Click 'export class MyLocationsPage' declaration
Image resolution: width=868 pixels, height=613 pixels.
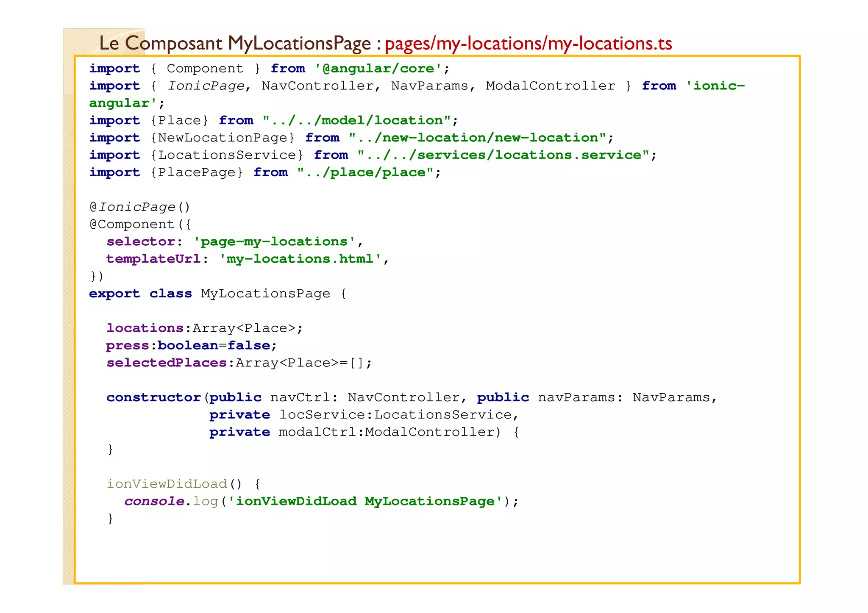[x=209, y=294]
